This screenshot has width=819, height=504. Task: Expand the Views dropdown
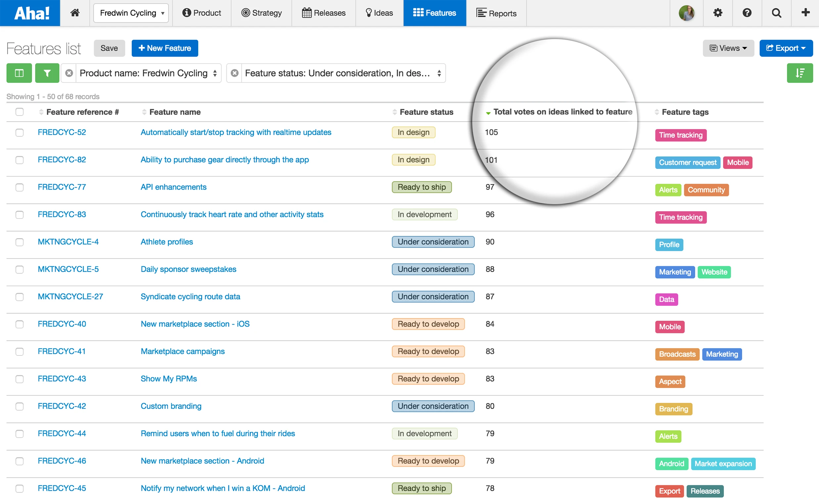[728, 48]
